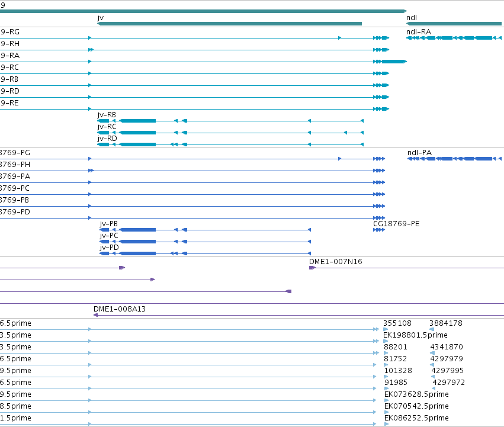Pick protein label 3769-PA
504x427 pixels.
[15, 176]
